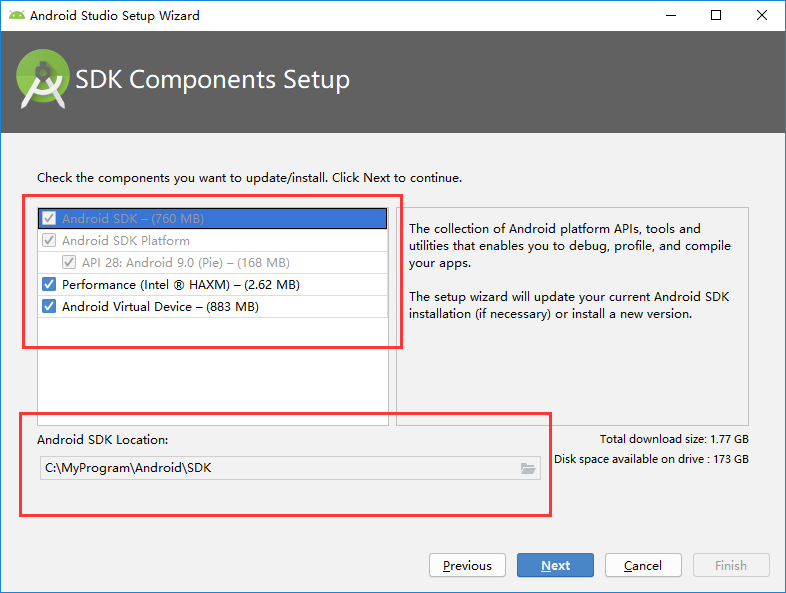786x593 pixels.
Task: Click the 'Check the components you want' instruction
Action: point(250,178)
